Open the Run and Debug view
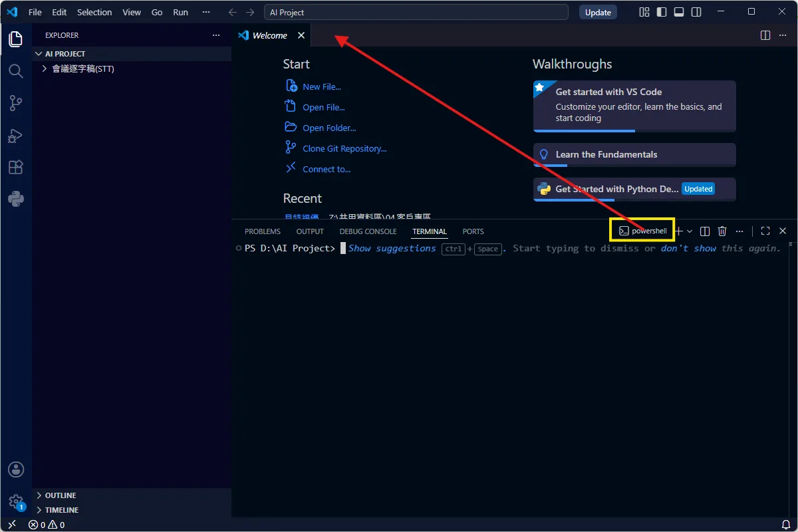The width and height of the screenshot is (798, 532). pos(16,136)
